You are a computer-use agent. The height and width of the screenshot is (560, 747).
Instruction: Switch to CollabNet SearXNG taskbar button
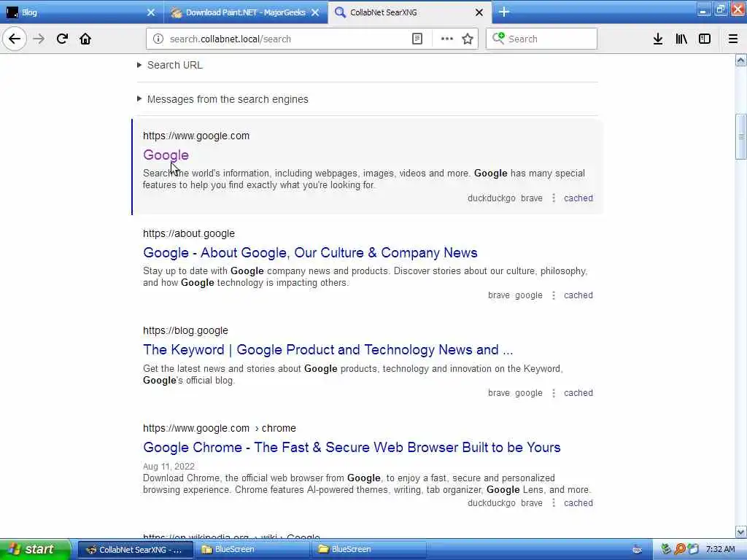pos(136,550)
